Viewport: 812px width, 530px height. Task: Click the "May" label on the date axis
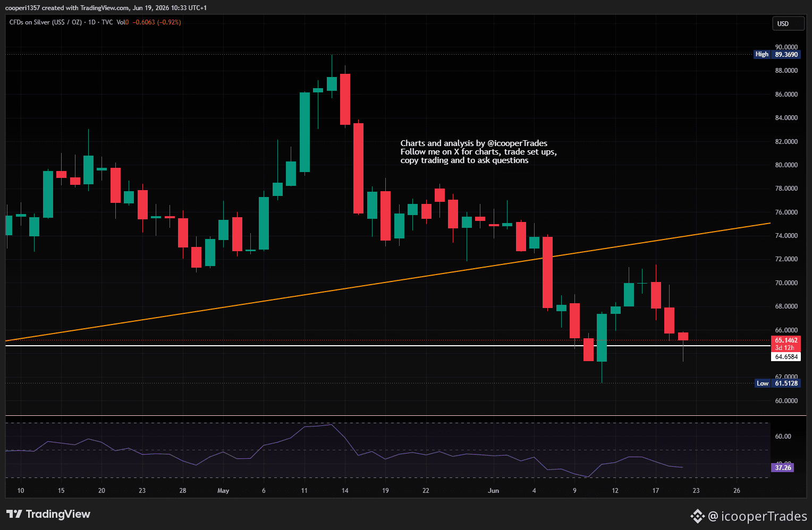[x=223, y=491]
